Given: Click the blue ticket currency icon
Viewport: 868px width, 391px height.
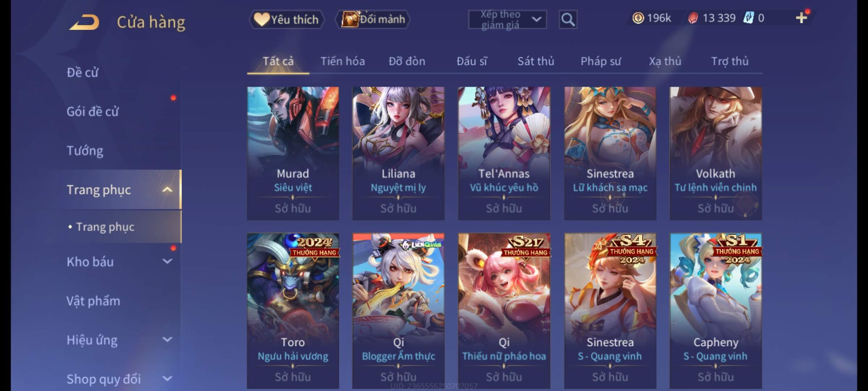Looking at the screenshot, I should tap(748, 18).
